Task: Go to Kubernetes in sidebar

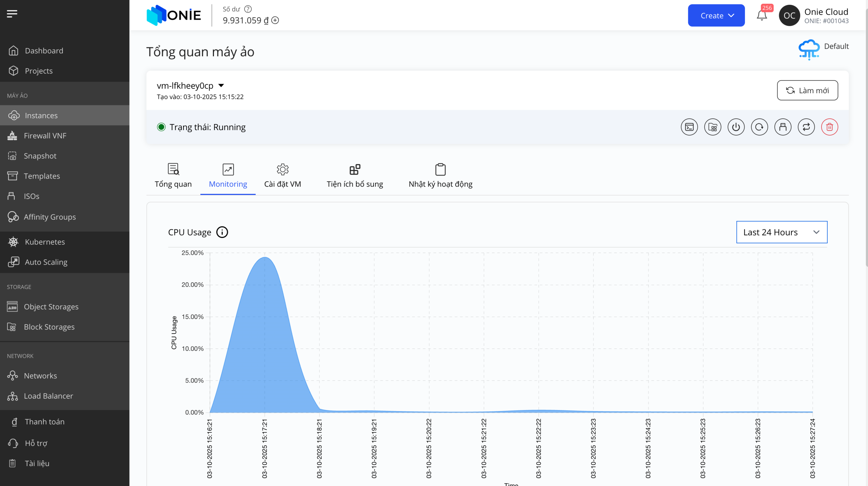Action: [45, 242]
